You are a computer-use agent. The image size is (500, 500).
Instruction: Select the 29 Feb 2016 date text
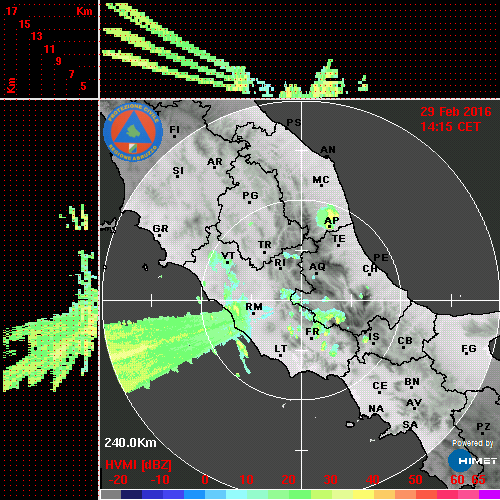point(456,112)
